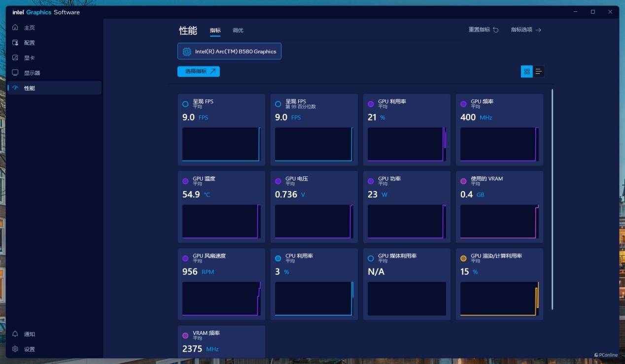Click the 0.736 V voltage value
The width and height of the screenshot is (625, 364).
pyautogui.click(x=290, y=195)
